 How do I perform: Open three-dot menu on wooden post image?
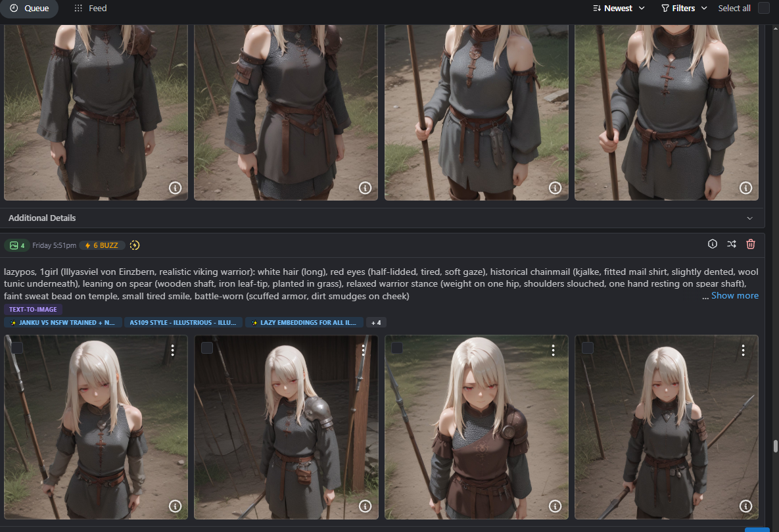coord(363,350)
